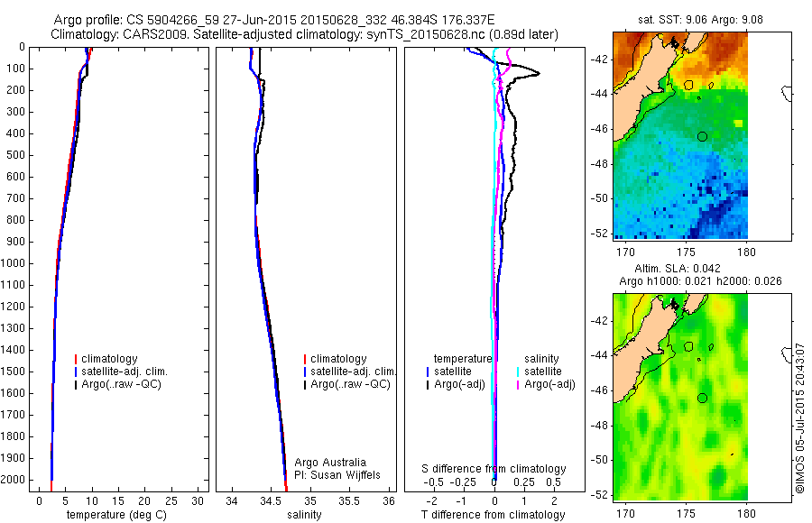Click the 'Altim. SLA: 0.042' label
The width and height of the screenshot is (812, 523).
coord(678,268)
